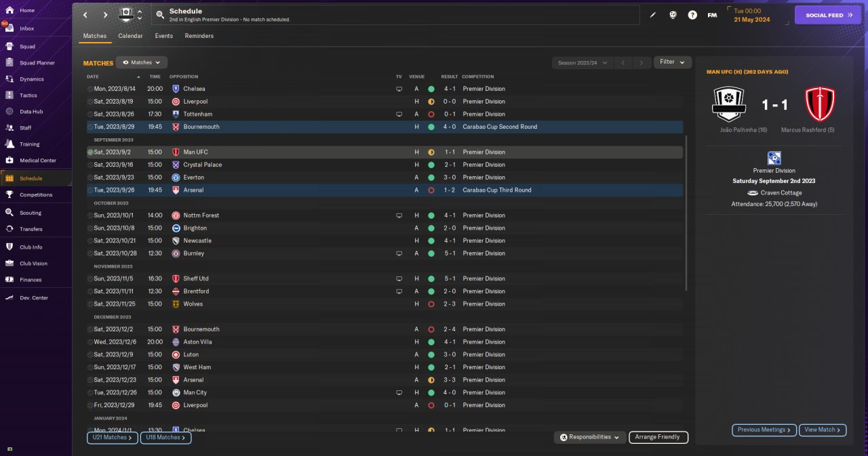
Task: Go to the previous season with the left chevron
Action: tap(623, 62)
